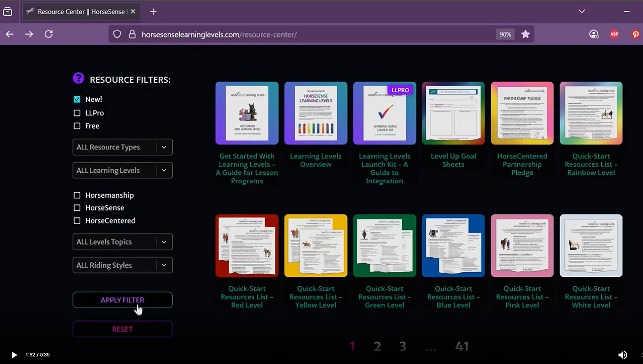Click the 90% zoom level indicator

pos(505,34)
